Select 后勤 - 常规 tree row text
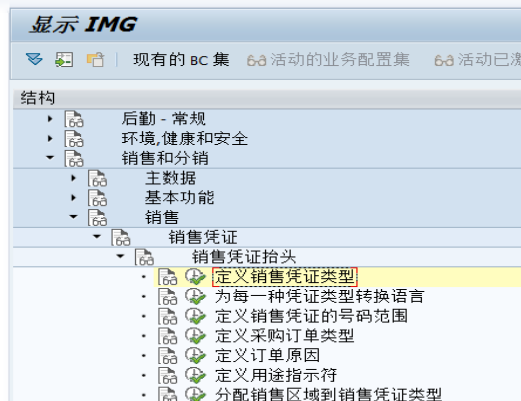This screenshot has height=401, width=521. click(163, 119)
